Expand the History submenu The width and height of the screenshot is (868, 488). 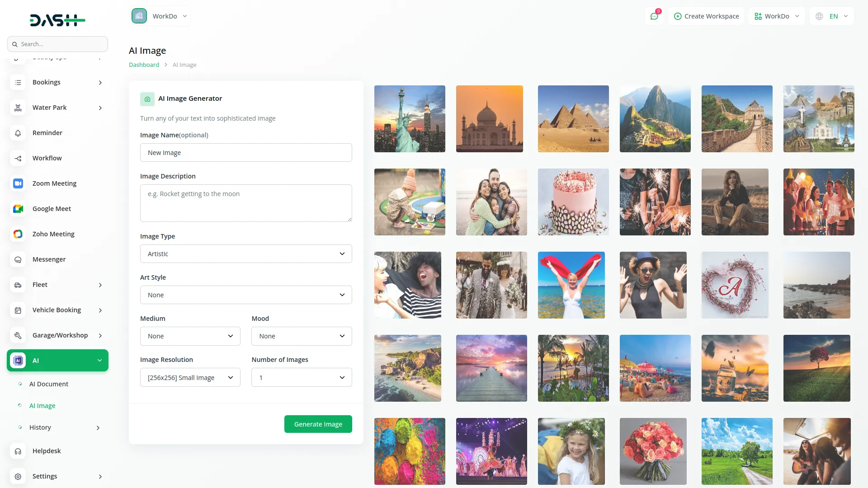(98, 427)
